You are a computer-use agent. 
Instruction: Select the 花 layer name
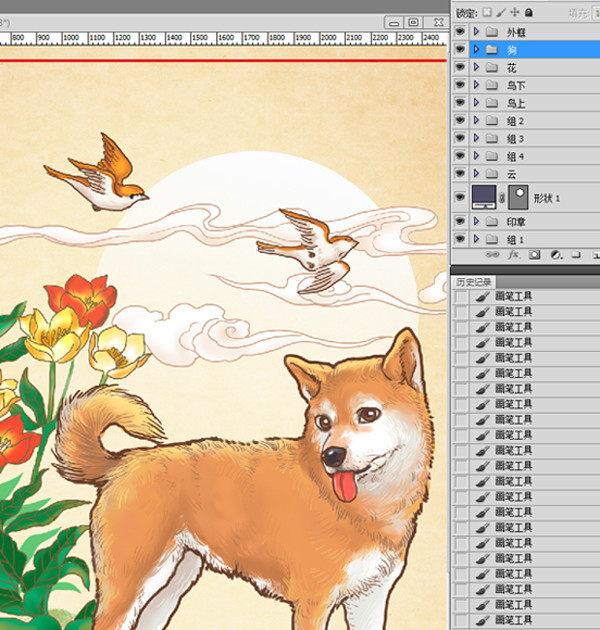point(511,68)
